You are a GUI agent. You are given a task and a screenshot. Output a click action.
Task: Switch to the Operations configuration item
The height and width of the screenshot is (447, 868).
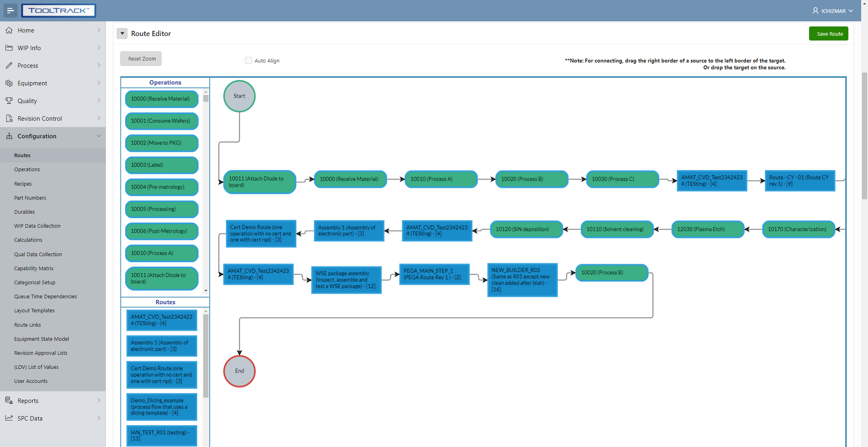click(x=27, y=169)
